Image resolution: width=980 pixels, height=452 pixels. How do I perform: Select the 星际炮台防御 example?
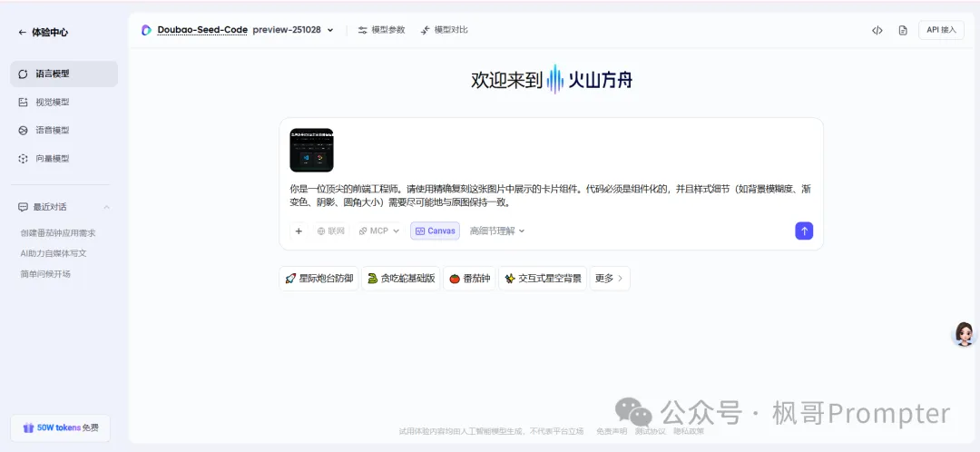(318, 279)
